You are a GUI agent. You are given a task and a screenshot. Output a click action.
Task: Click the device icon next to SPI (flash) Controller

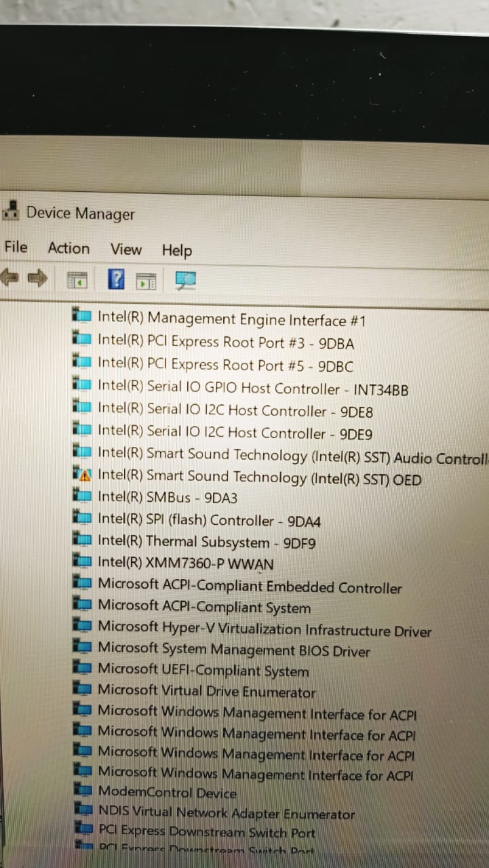(82, 519)
